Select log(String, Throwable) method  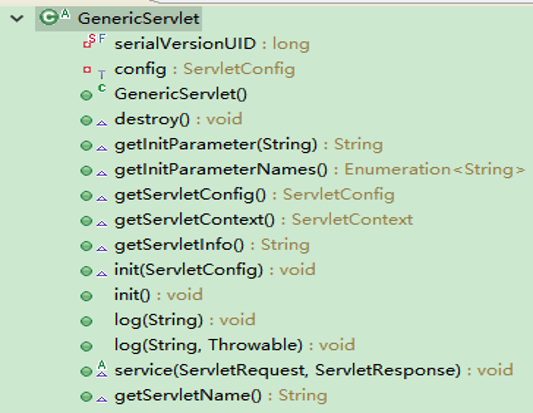(x=235, y=345)
